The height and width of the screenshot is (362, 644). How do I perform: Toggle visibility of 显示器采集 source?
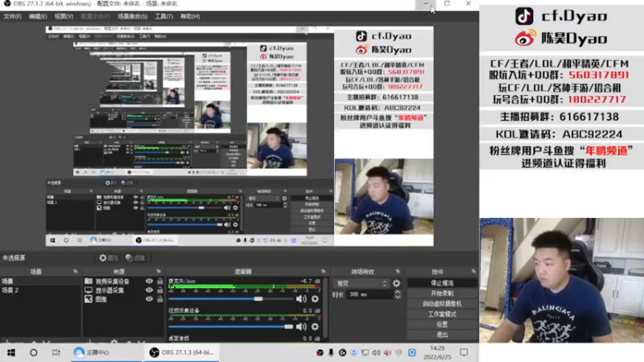click(x=149, y=290)
